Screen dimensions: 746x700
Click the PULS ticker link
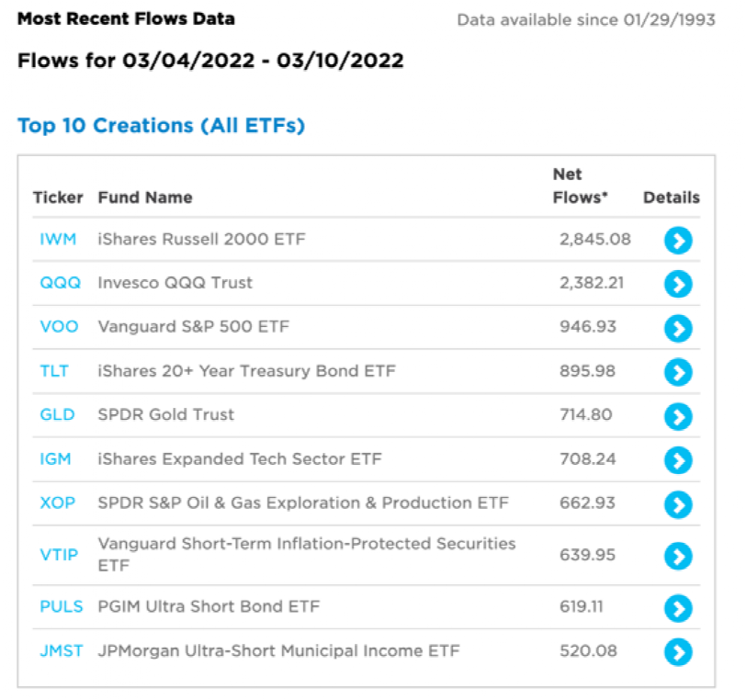62,607
